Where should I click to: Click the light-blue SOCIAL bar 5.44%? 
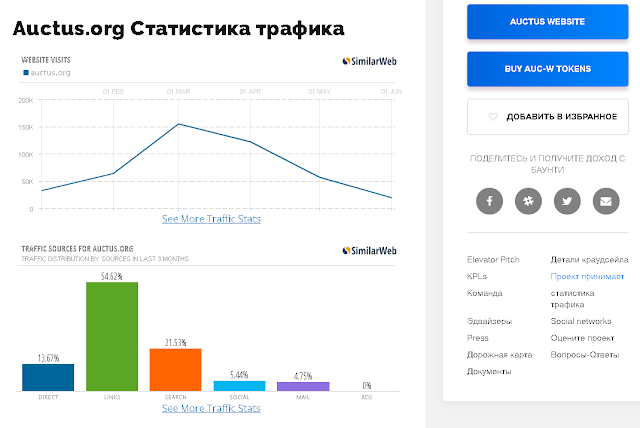pos(239,386)
